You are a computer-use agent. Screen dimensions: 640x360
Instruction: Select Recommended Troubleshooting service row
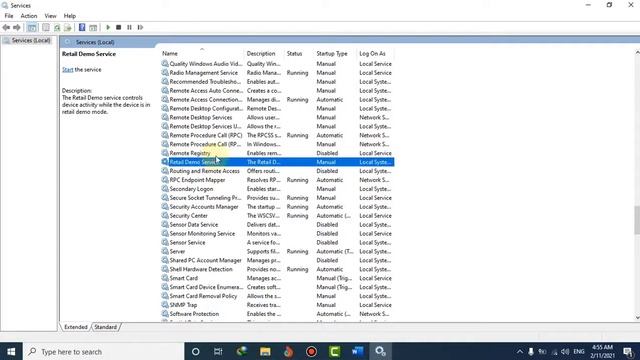click(x=278, y=82)
